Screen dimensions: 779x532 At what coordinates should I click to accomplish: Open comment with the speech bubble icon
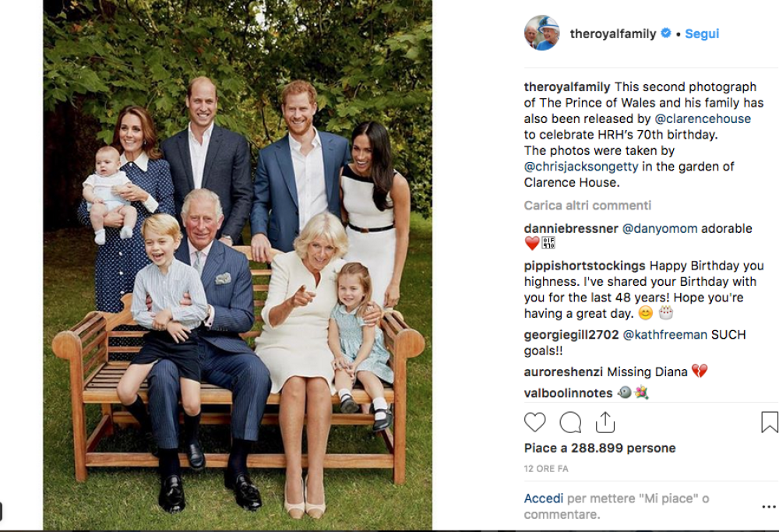pyautogui.click(x=570, y=422)
